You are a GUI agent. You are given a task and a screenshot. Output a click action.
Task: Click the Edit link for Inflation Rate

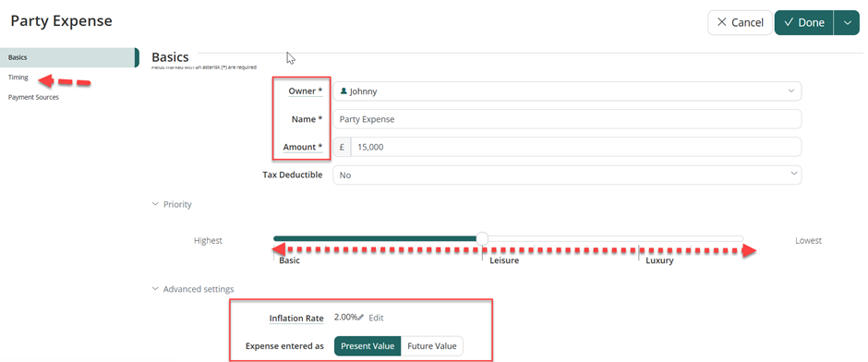pos(376,318)
